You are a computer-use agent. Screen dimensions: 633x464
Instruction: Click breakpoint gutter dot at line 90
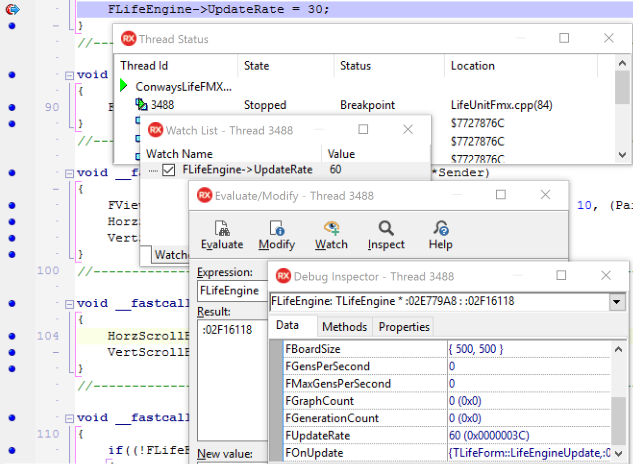point(12,107)
